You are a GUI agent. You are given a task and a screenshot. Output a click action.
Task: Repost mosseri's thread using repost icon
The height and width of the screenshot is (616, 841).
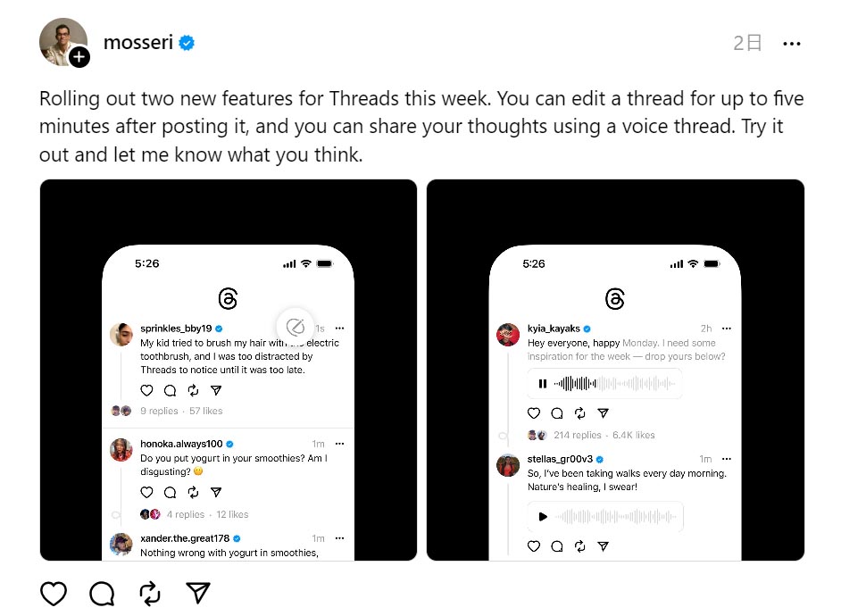[x=150, y=593]
